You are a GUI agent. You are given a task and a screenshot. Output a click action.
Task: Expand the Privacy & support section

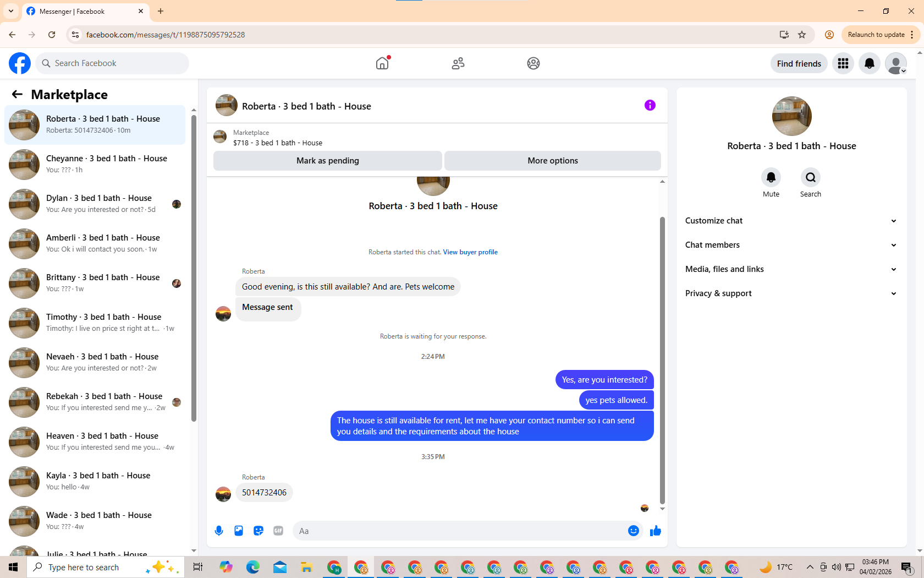coord(791,293)
